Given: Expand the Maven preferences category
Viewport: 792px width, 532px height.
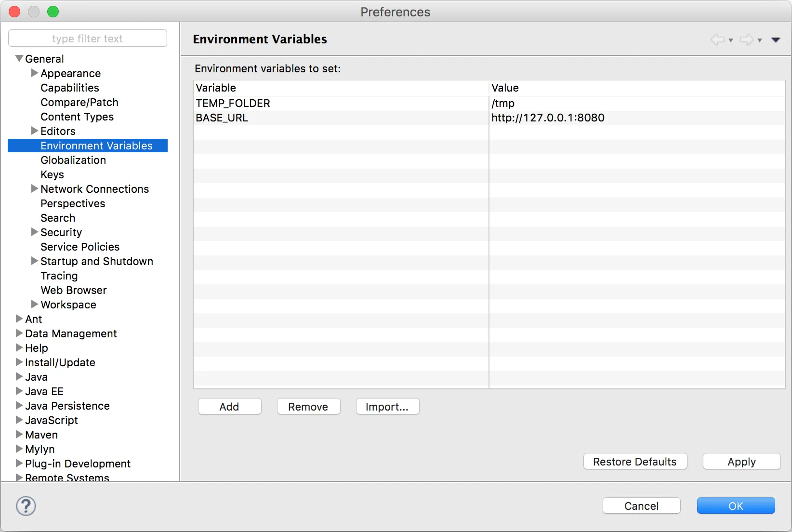Looking at the screenshot, I should click(x=19, y=435).
